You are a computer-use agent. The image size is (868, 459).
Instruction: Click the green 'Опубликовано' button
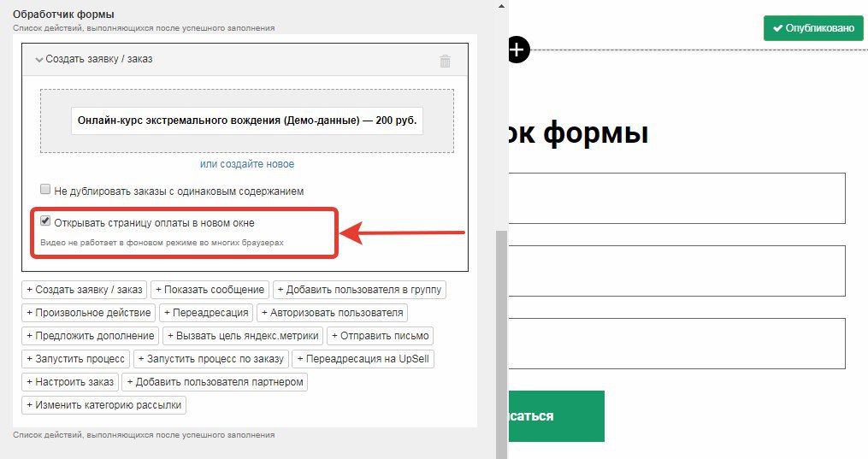813,27
